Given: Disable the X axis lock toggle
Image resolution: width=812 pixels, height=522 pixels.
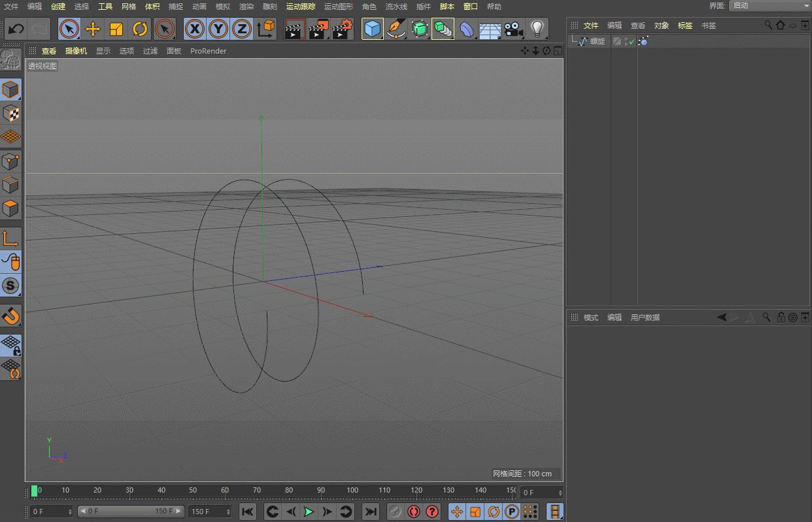Looking at the screenshot, I should pyautogui.click(x=194, y=29).
